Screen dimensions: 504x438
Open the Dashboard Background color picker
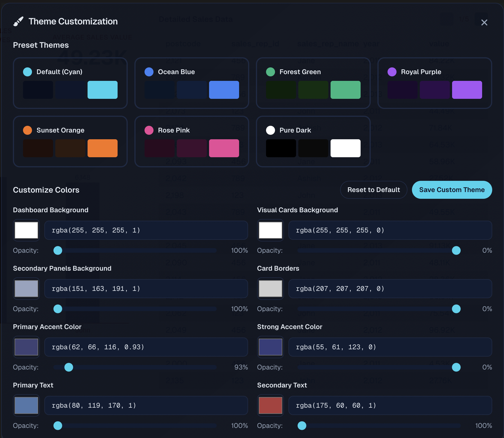26,230
